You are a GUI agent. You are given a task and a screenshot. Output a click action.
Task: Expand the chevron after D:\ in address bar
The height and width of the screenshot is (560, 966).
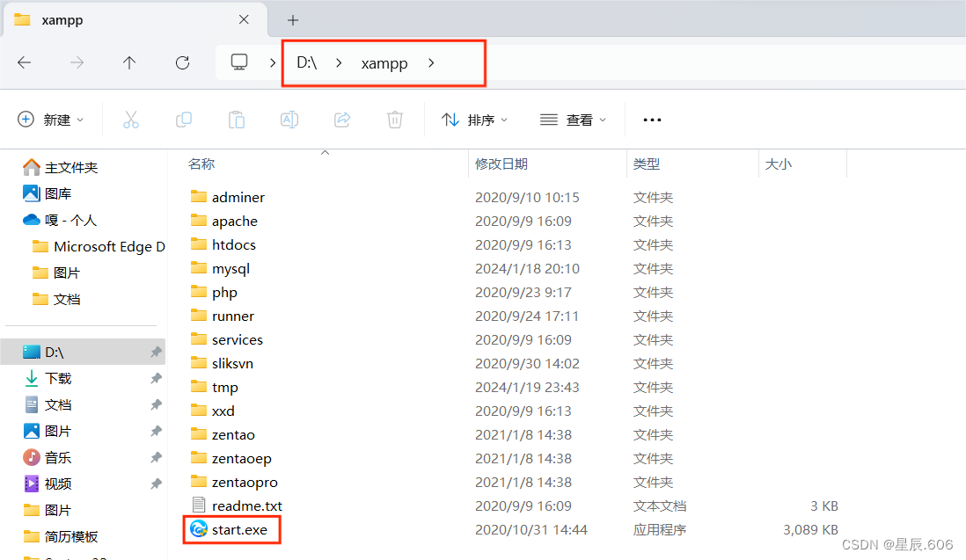(x=339, y=62)
